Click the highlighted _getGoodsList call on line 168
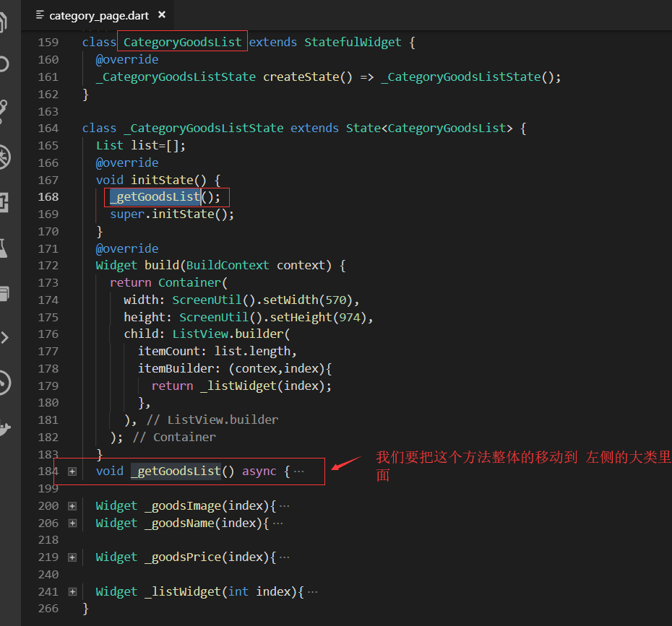Image resolution: width=672 pixels, height=626 pixels. [x=155, y=196]
